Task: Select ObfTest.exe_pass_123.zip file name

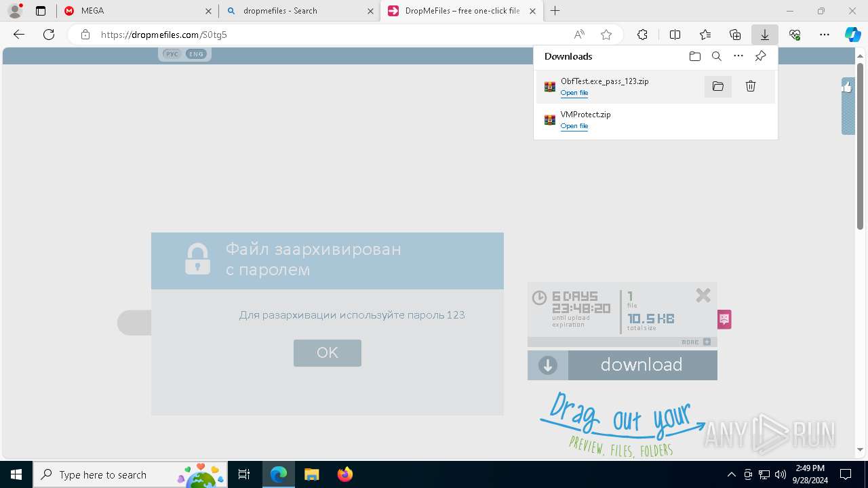Action: 605,81
